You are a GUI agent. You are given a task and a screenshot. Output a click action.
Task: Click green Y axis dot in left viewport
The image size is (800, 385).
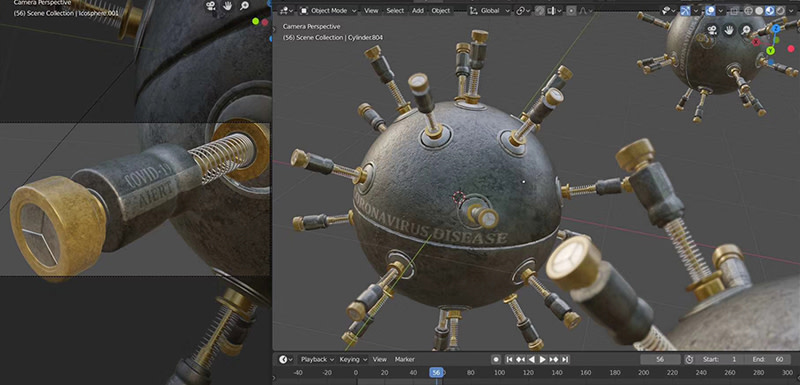coord(255,21)
